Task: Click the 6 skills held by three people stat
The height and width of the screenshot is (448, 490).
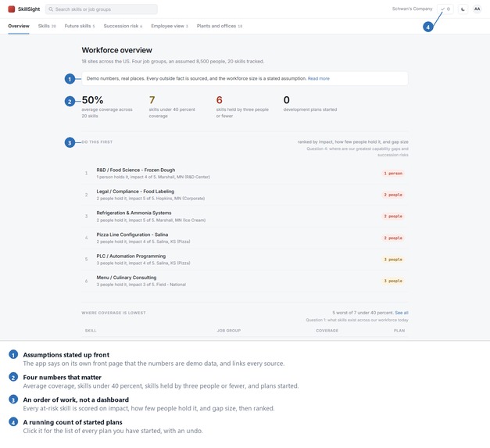Action: pos(242,106)
